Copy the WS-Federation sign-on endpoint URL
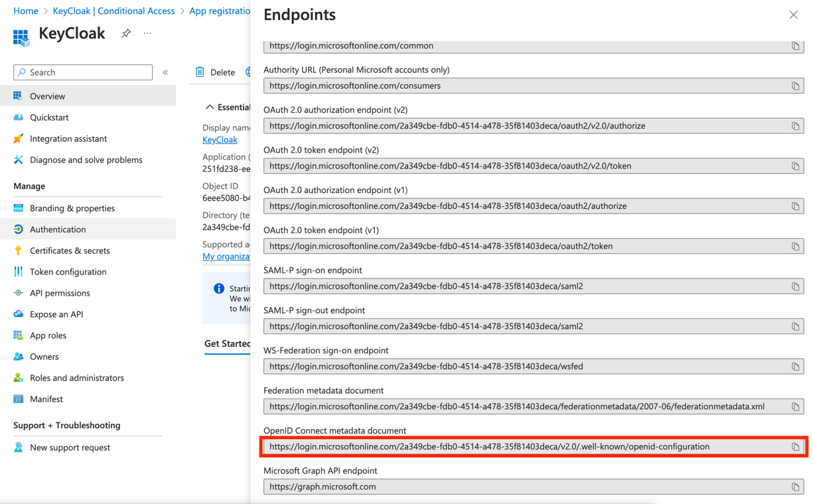 pos(796,366)
